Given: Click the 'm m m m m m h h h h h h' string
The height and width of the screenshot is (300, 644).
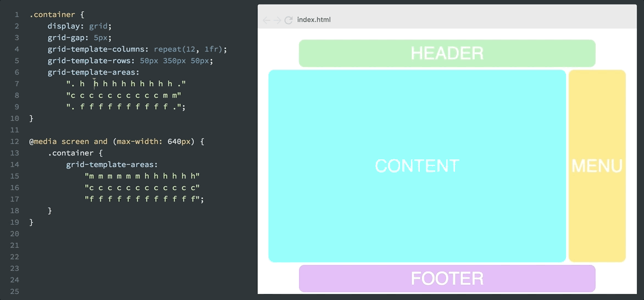Looking at the screenshot, I should (142, 176).
